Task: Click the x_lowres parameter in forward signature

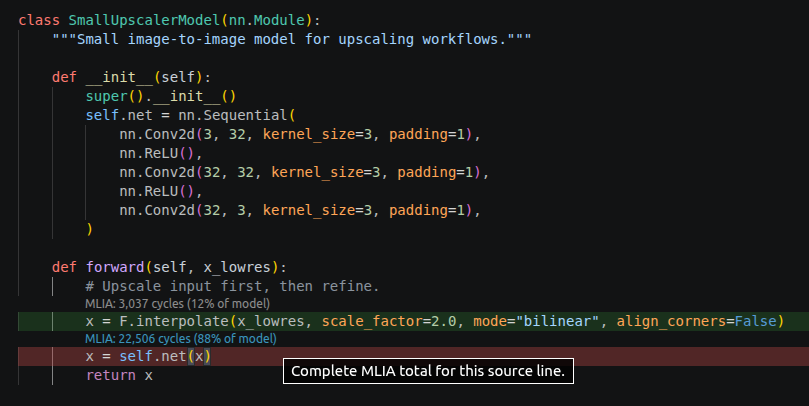Action: 237,267
